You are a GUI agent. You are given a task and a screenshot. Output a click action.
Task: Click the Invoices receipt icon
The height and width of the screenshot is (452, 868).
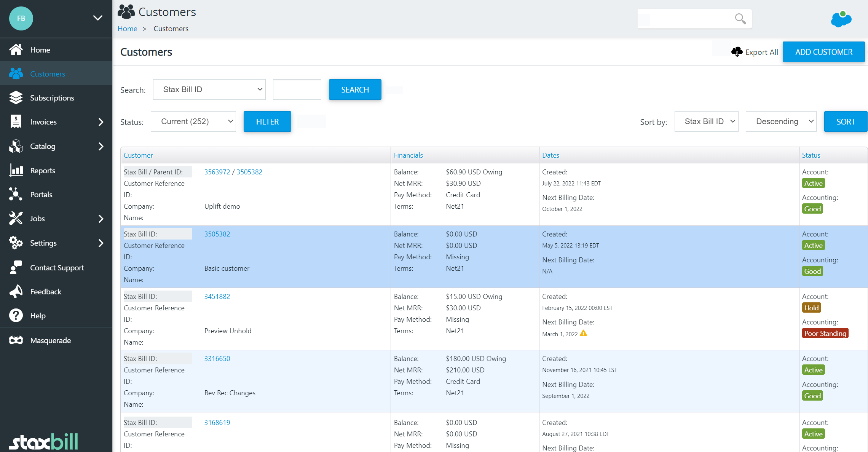pos(16,122)
